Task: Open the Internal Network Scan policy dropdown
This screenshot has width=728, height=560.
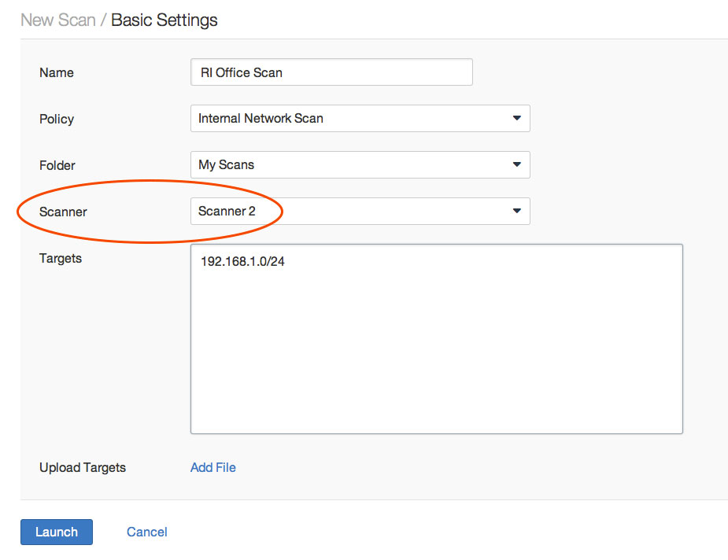Action: (360, 118)
